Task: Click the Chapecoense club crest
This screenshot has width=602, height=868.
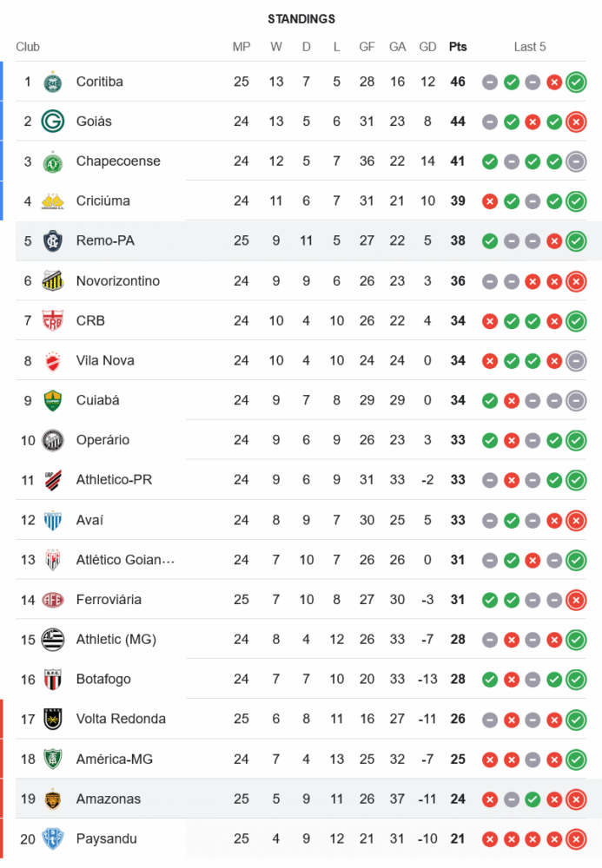Action: pos(53,161)
